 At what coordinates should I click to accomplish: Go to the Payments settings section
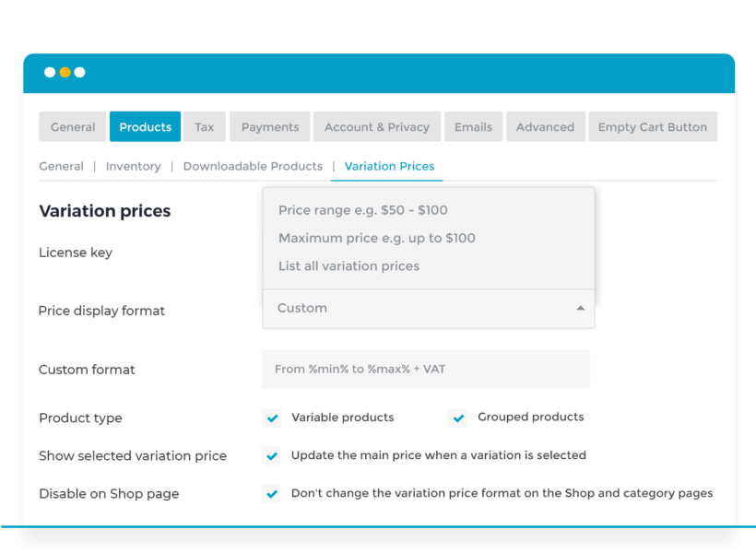point(269,126)
